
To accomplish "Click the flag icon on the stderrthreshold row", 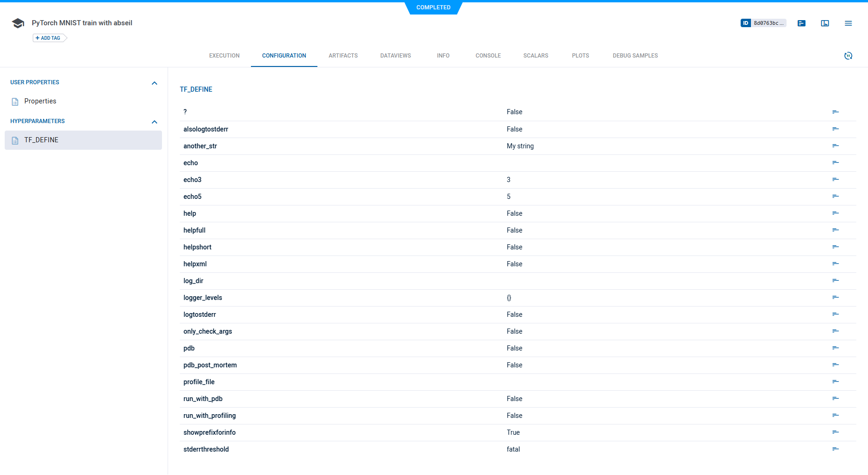I will click(x=836, y=449).
